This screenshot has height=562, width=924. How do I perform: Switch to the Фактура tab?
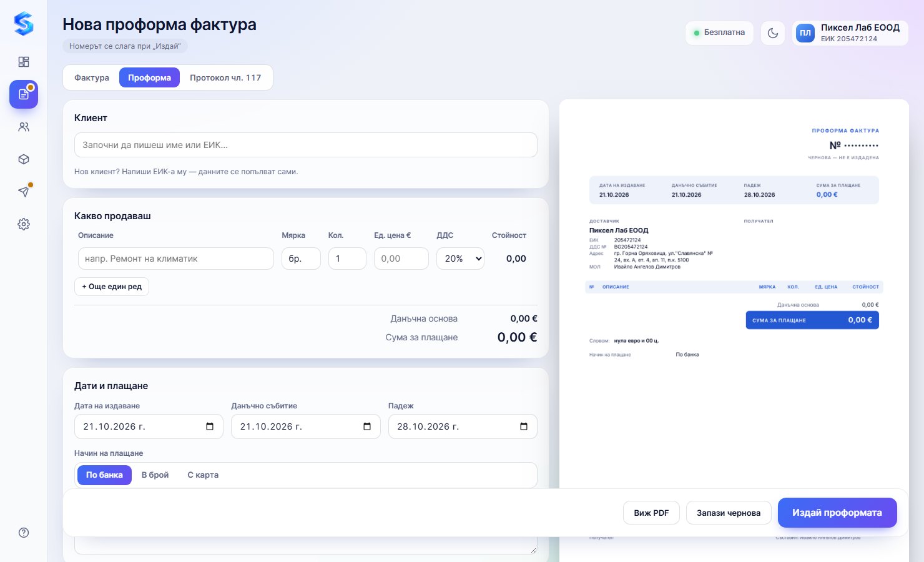pos(92,77)
